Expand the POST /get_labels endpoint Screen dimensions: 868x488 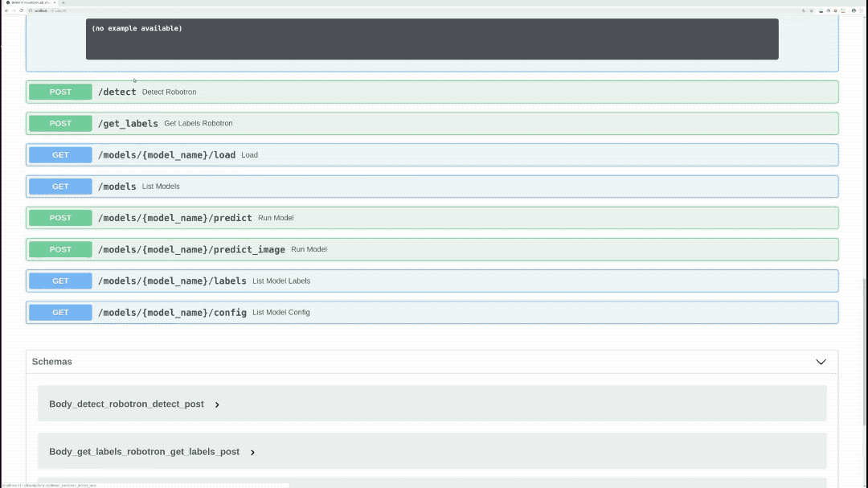click(432, 124)
